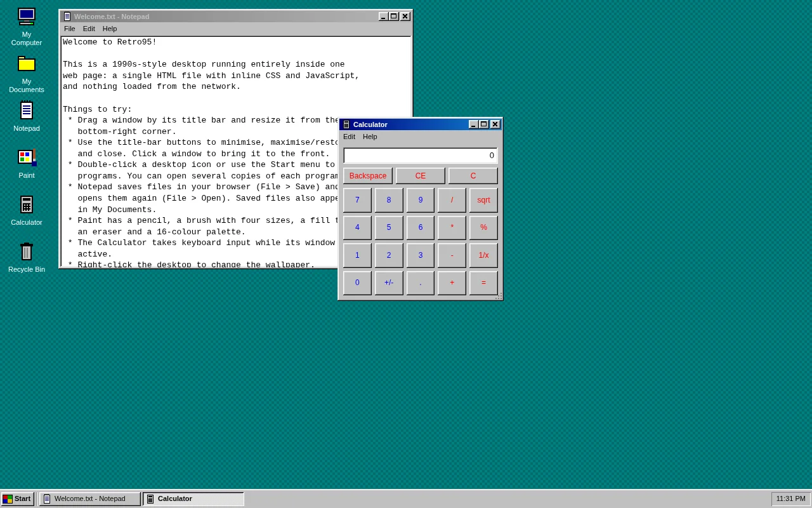Click the calculator's 8 key
This screenshot has height=508, width=812.
tap(389, 200)
